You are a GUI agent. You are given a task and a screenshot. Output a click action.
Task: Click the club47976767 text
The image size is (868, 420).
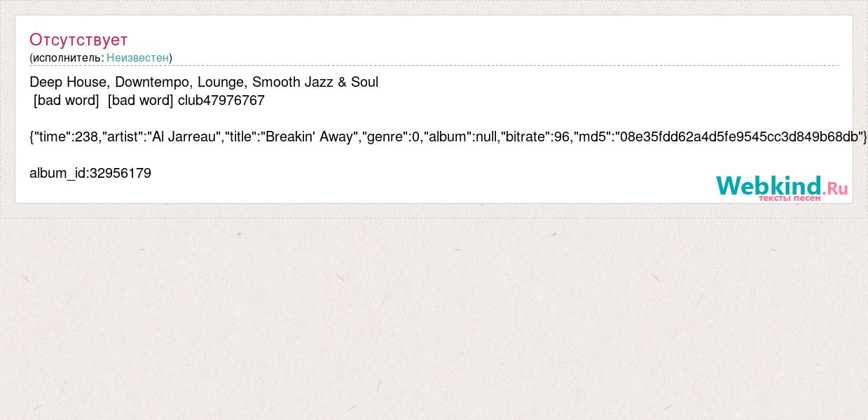[x=221, y=100]
